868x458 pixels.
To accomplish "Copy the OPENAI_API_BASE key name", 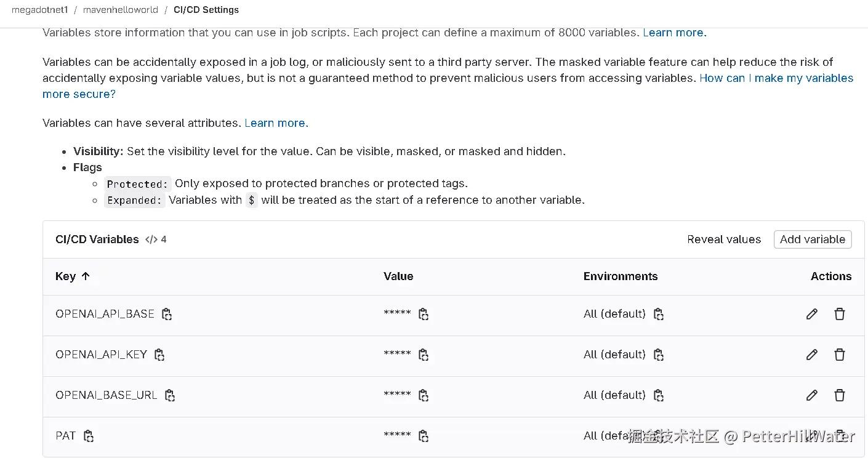I will pos(166,314).
